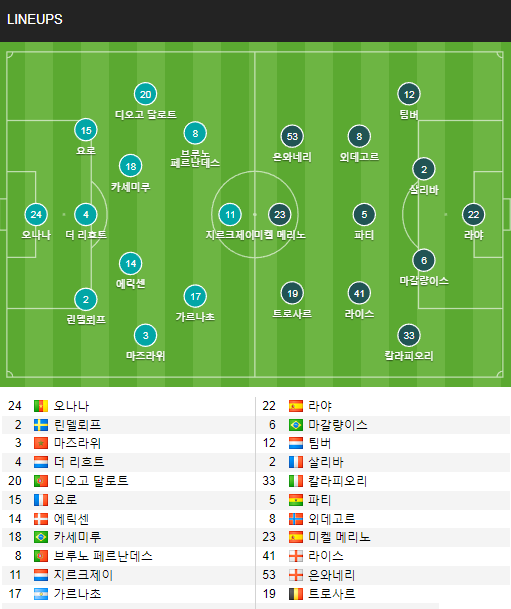Open 미켈 메리노 in lineup list
511x609 pixels.
339,537
